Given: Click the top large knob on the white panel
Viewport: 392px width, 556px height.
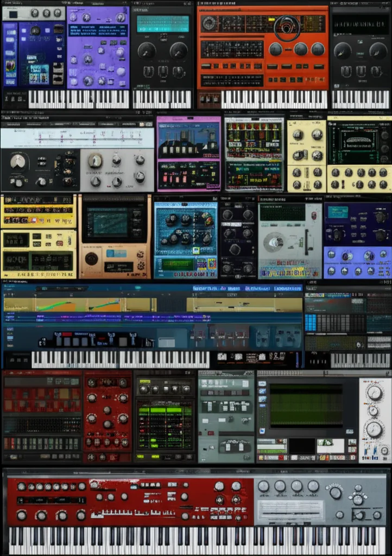Looking at the screenshot, I should point(374,393).
